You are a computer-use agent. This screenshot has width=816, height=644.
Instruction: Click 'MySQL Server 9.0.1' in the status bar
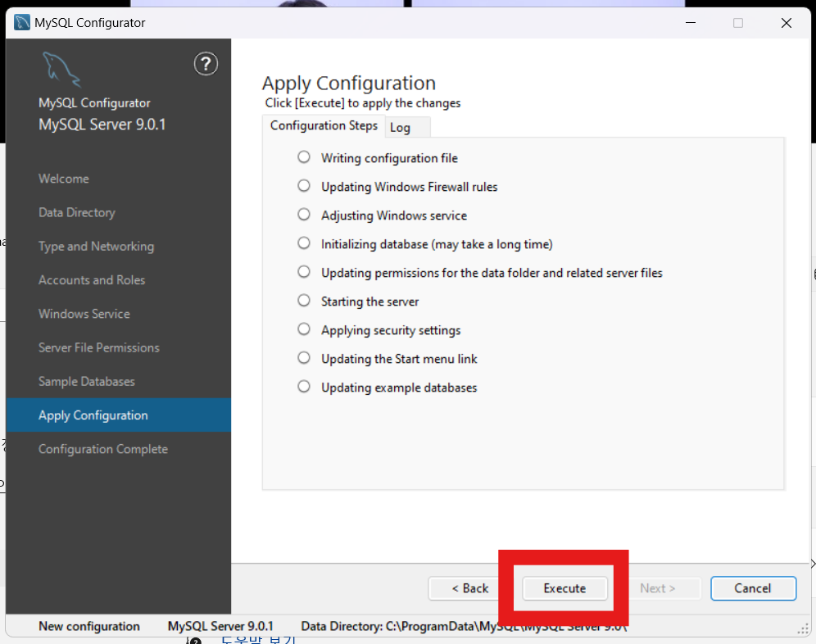(x=220, y=626)
